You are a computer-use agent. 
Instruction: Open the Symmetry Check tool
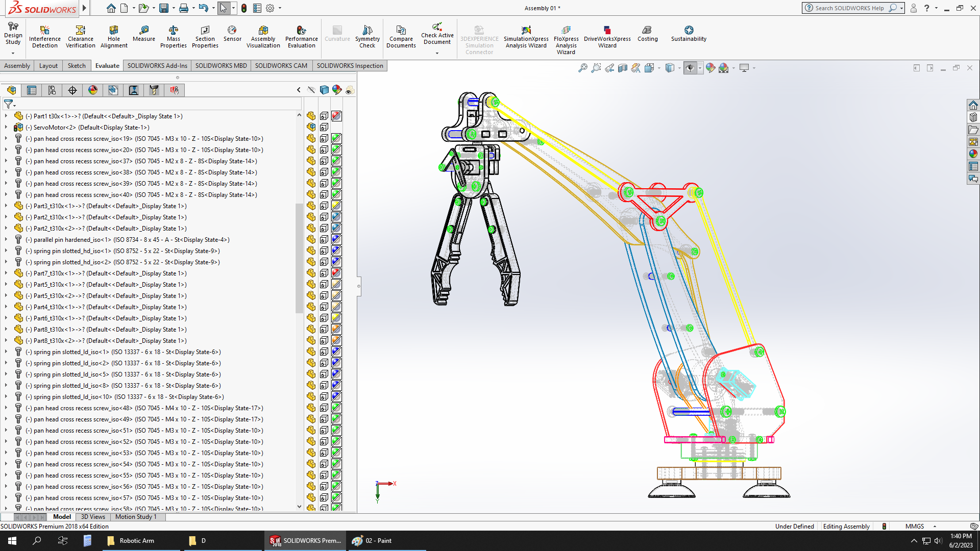point(367,37)
